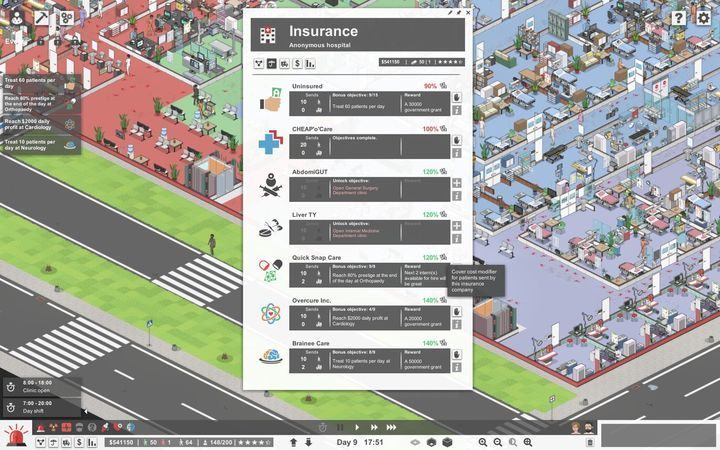Toggle CHEAP'o'Care contract hand button
Image resolution: width=720 pixels, height=450 pixels.
point(456,140)
